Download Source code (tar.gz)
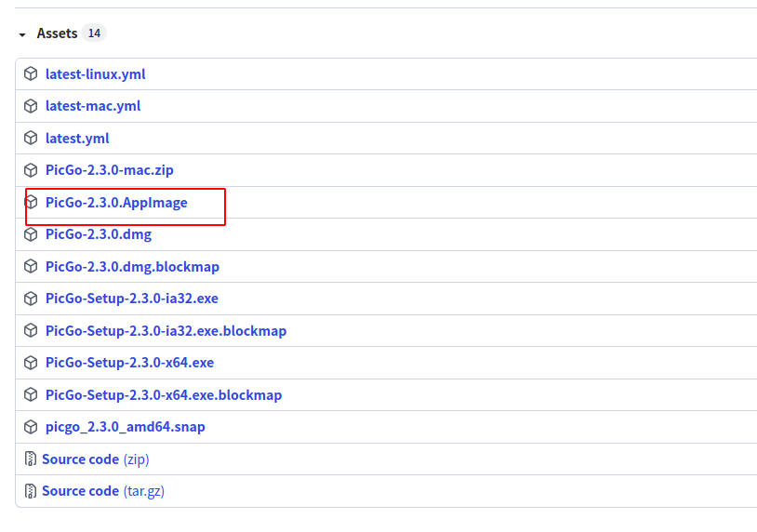Image resolution: width=757 pixels, height=532 pixels. [x=103, y=491]
